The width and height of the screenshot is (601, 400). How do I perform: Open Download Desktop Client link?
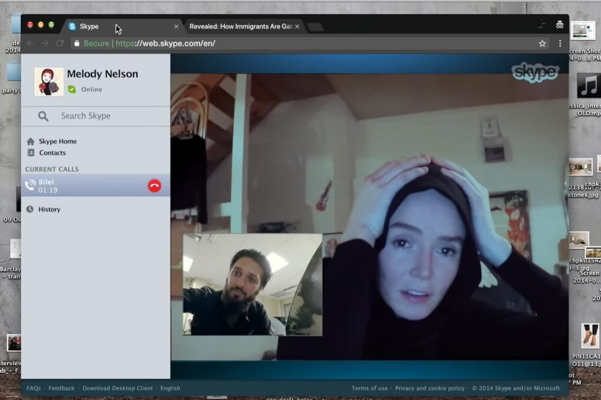[x=117, y=388]
